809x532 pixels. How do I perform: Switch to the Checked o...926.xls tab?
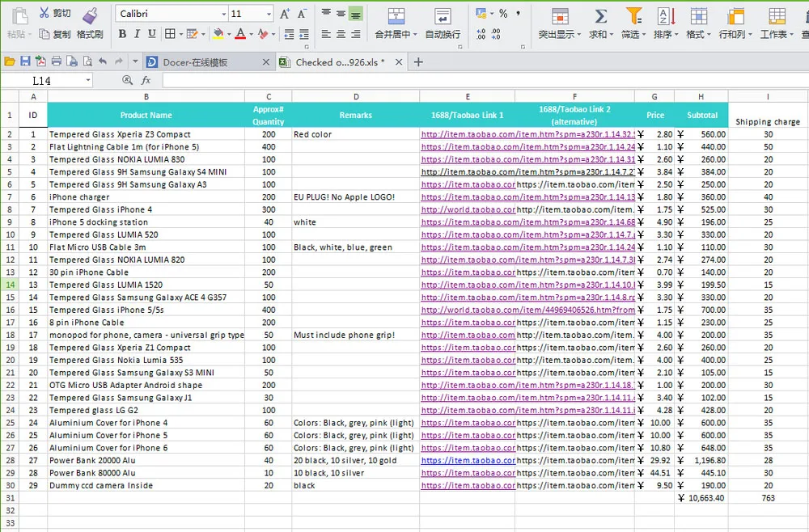click(340, 62)
